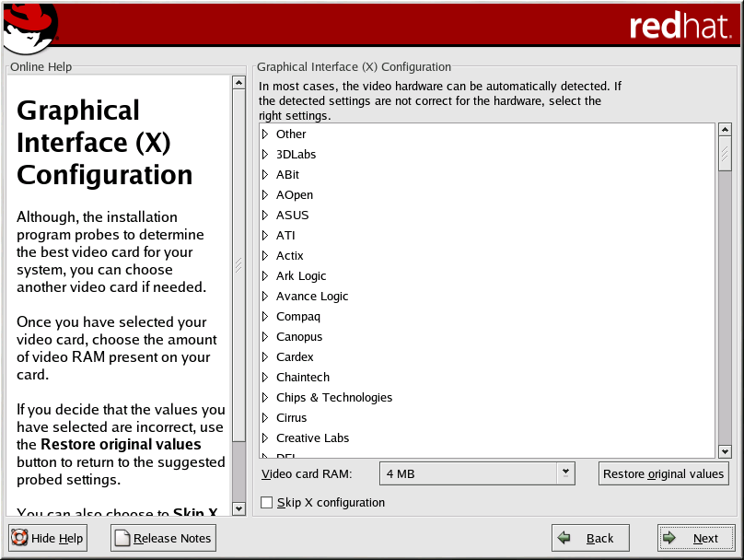Expand the ATI video card group
Viewport: 744px width, 560px height.
(265, 236)
